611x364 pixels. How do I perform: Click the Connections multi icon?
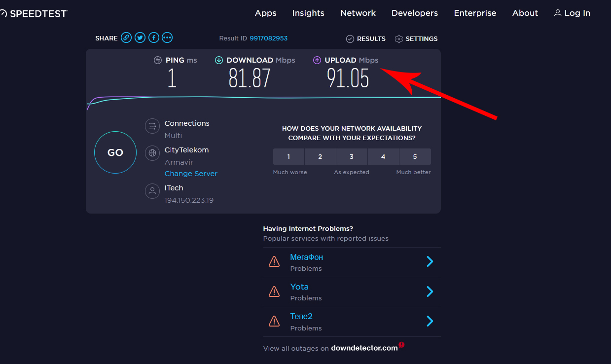point(152,126)
